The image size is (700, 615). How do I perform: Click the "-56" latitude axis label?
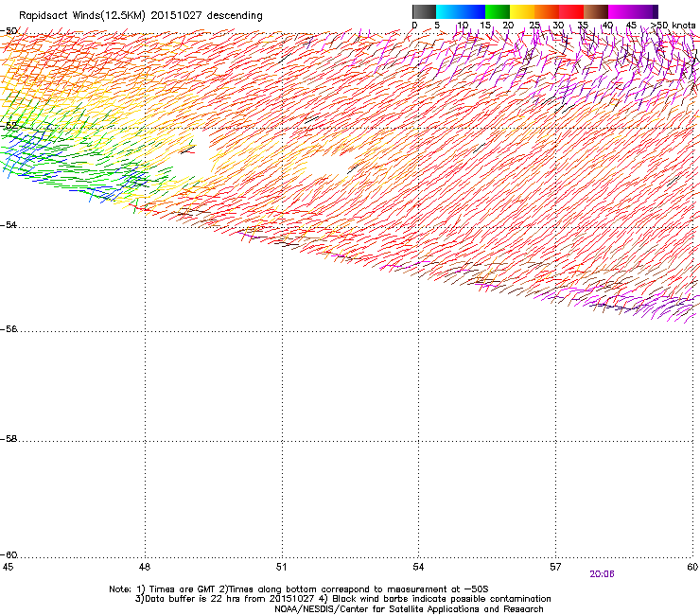click(9, 328)
